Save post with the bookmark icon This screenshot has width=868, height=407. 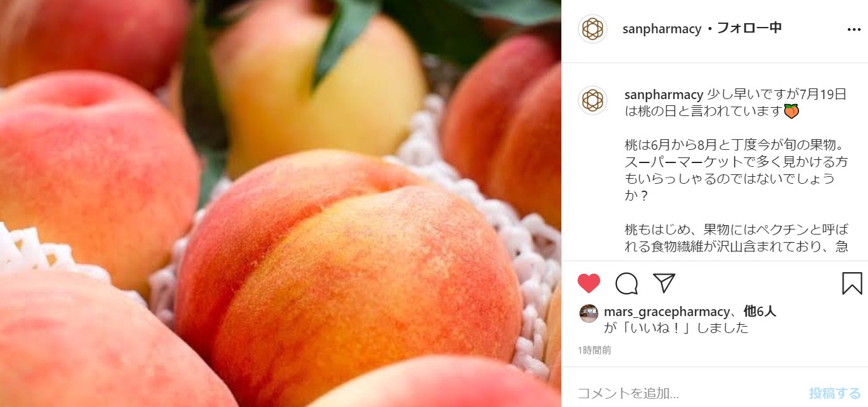click(x=852, y=283)
